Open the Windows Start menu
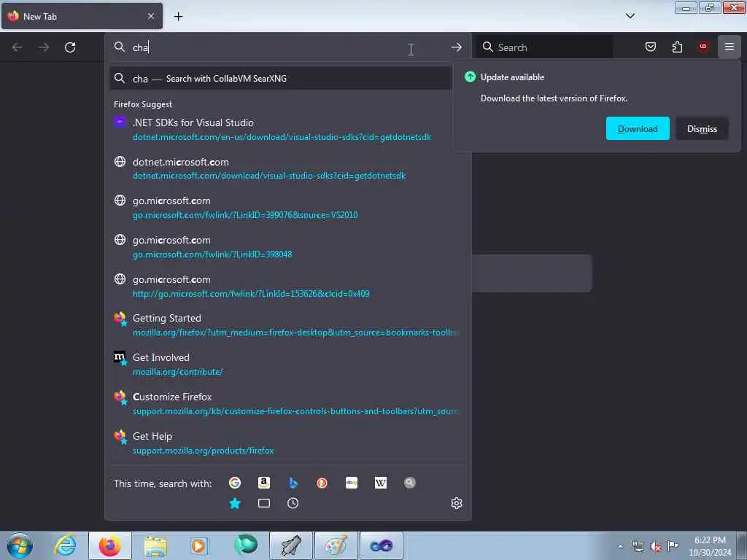The width and height of the screenshot is (747, 560). click(x=20, y=545)
